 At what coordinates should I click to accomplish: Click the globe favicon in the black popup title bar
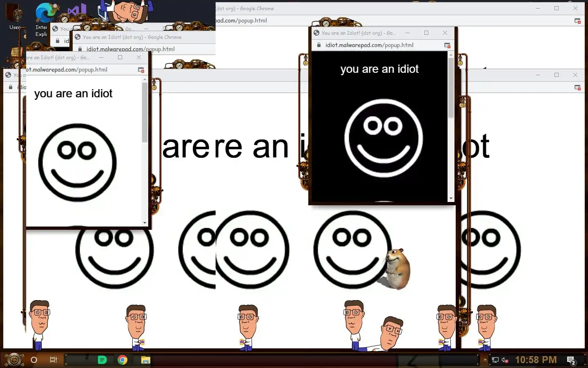coord(316,33)
